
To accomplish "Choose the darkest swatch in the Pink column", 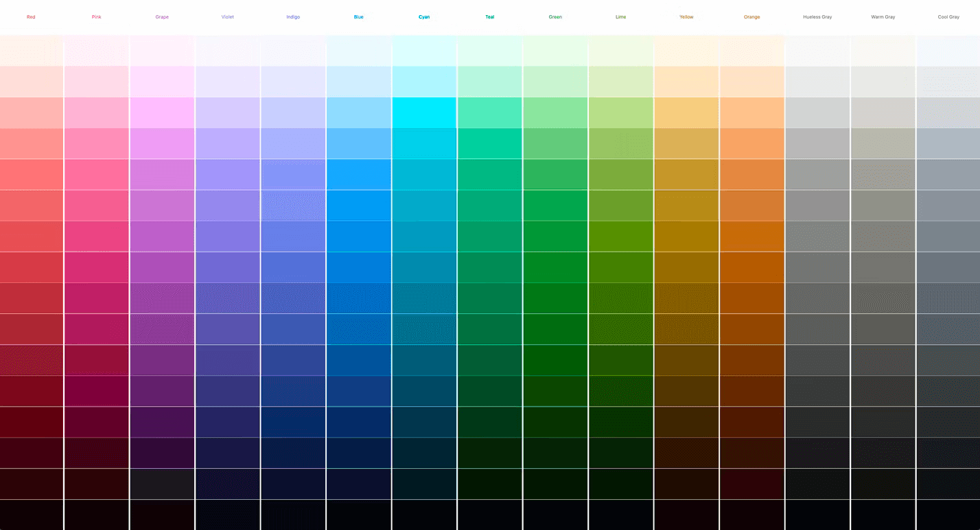I will coord(97,515).
